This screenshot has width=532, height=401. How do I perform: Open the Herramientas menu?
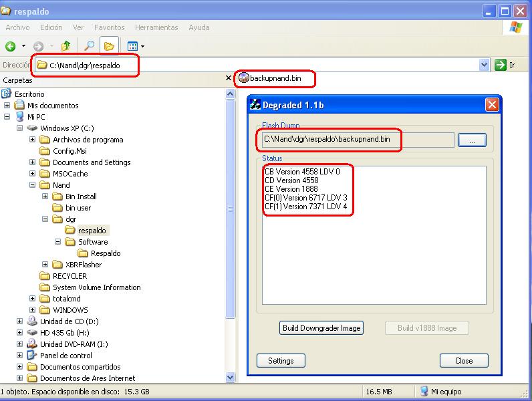point(156,27)
